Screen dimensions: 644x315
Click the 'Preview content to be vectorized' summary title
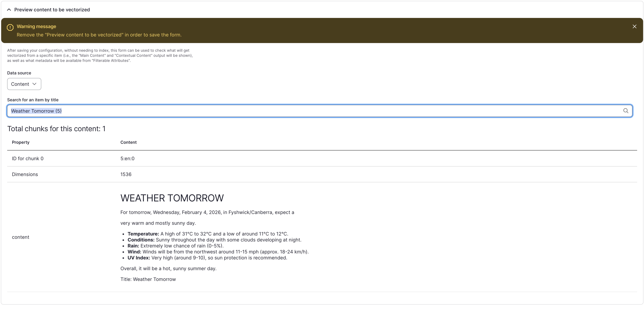(52, 10)
